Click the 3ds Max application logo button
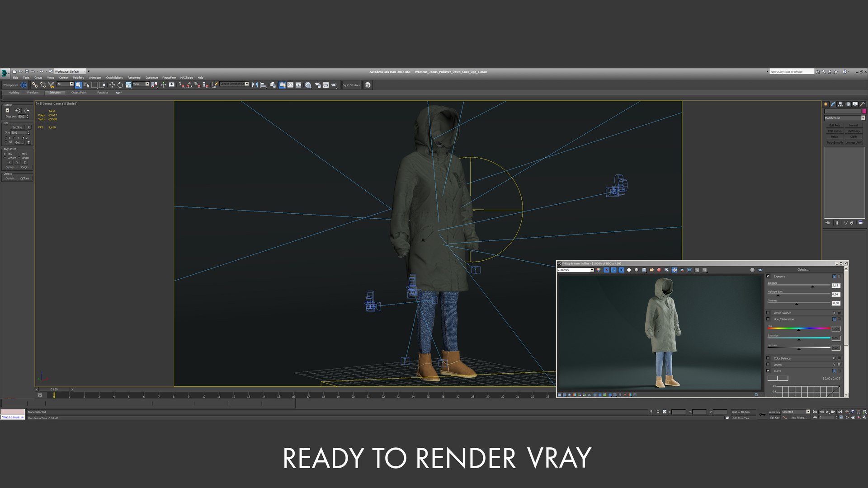The width and height of the screenshot is (868, 488). point(5,73)
